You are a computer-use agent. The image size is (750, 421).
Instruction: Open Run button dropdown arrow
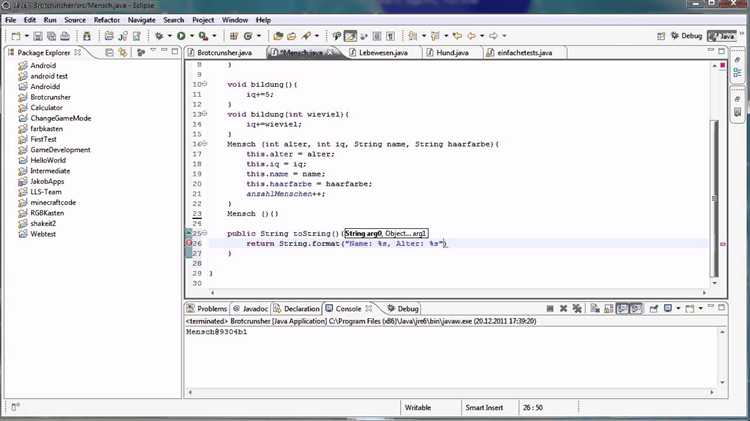(192, 36)
